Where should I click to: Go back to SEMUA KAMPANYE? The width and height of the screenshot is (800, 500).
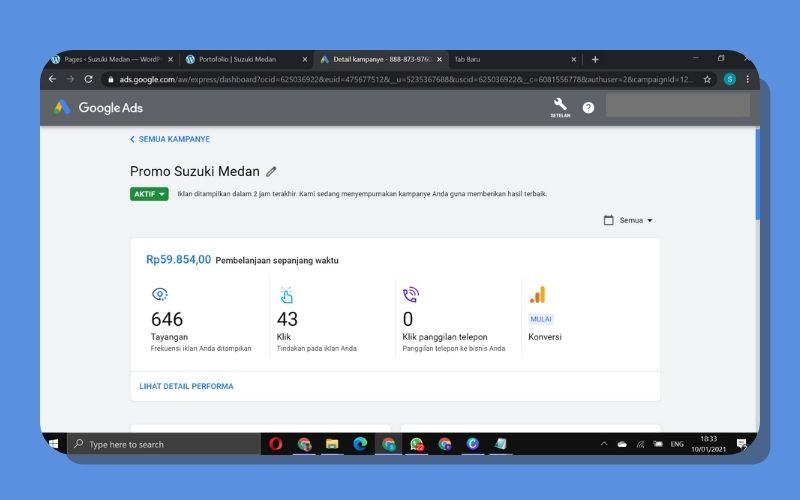[170, 139]
